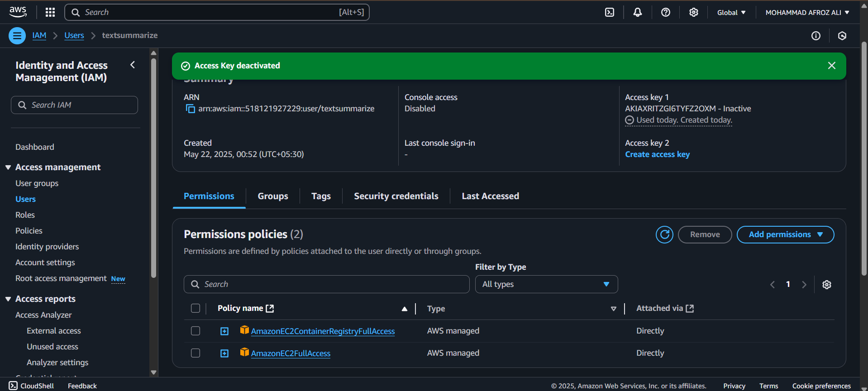
Task: Go to Roles in the sidebar
Action: click(x=25, y=215)
